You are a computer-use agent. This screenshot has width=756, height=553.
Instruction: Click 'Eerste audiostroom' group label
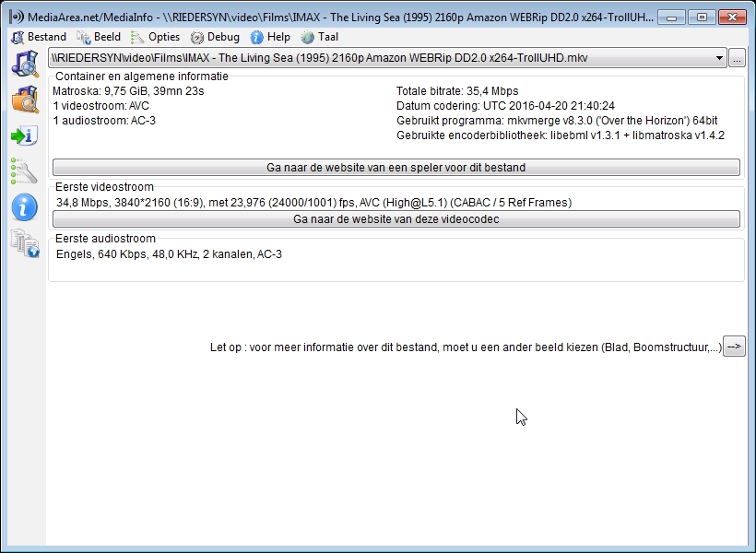tap(105, 239)
